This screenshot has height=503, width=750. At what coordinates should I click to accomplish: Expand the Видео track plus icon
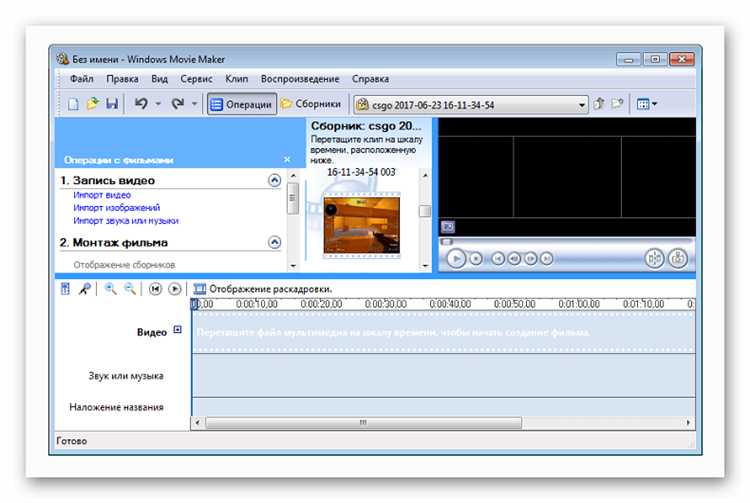(x=177, y=329)
